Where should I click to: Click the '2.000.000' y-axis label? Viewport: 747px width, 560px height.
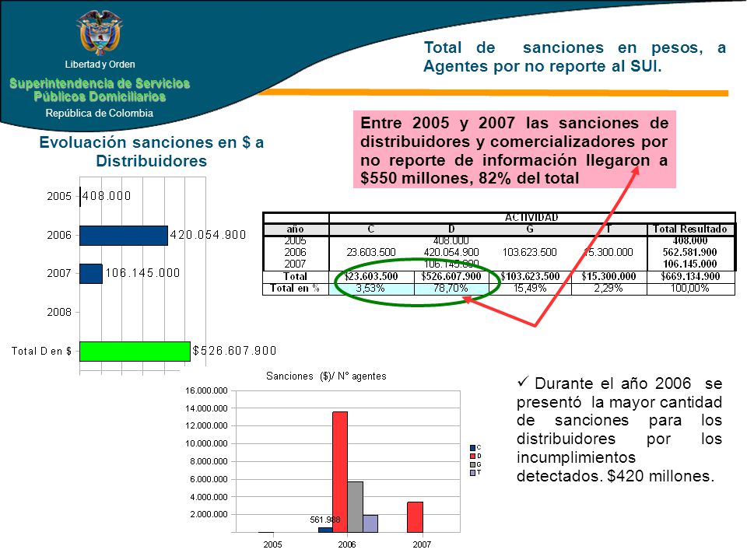(x=209, y=515)
